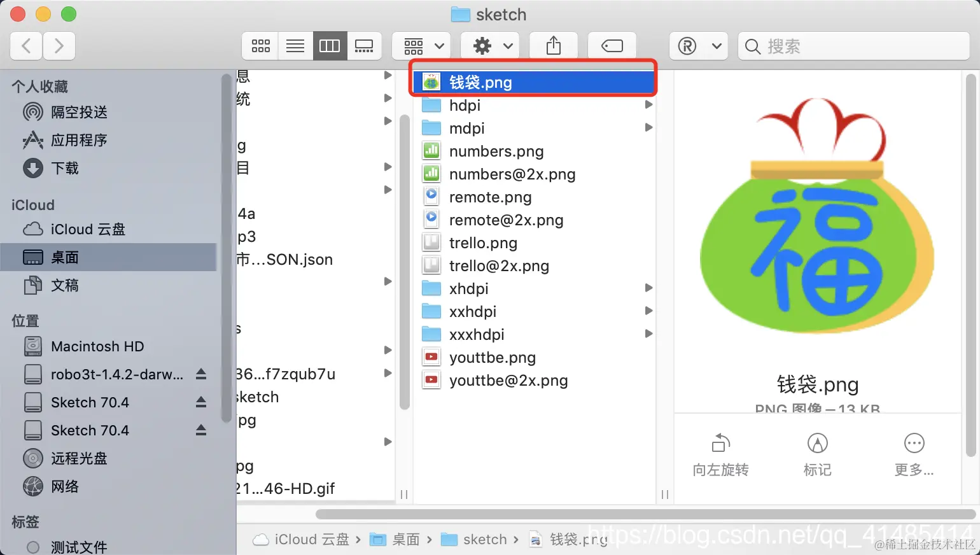Click iCloud 云盘 in the path bar
Viewport: 980px width, 555px height.
click(x=302, y=540)
